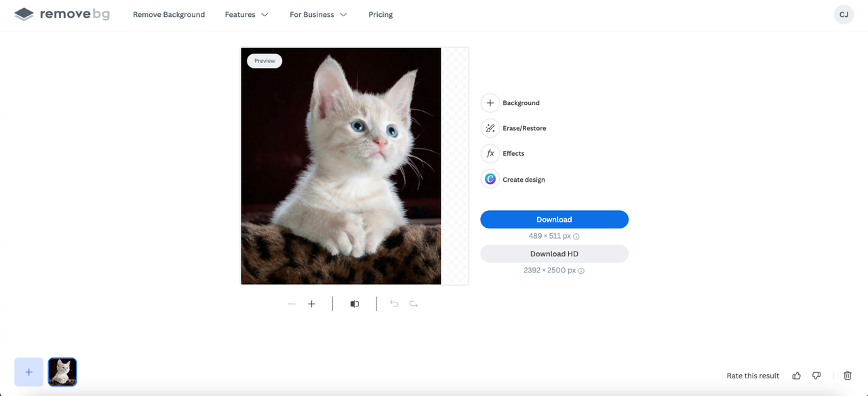Expand the For Business dropdown menu
Viewport: 868px width, 396px height.
tap(319, 14)
